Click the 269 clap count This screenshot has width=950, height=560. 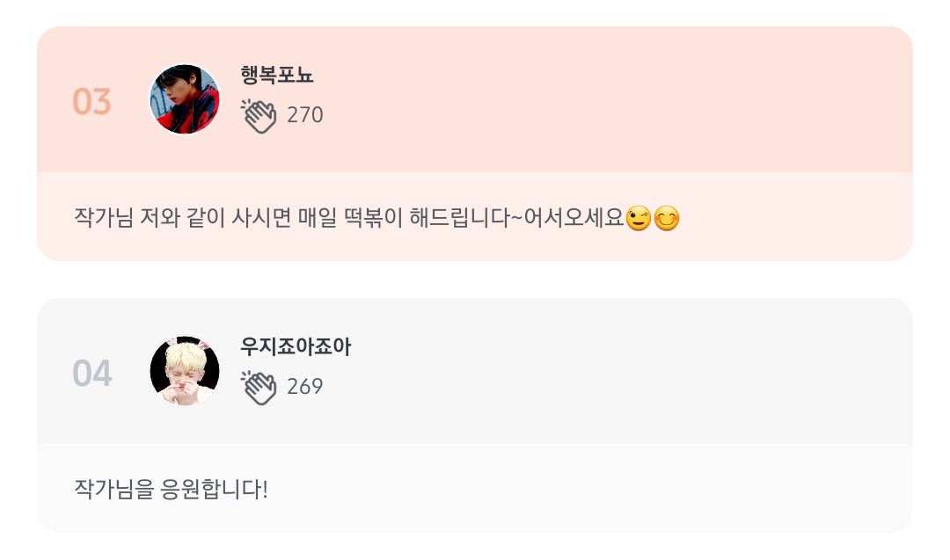click(305, 387)
